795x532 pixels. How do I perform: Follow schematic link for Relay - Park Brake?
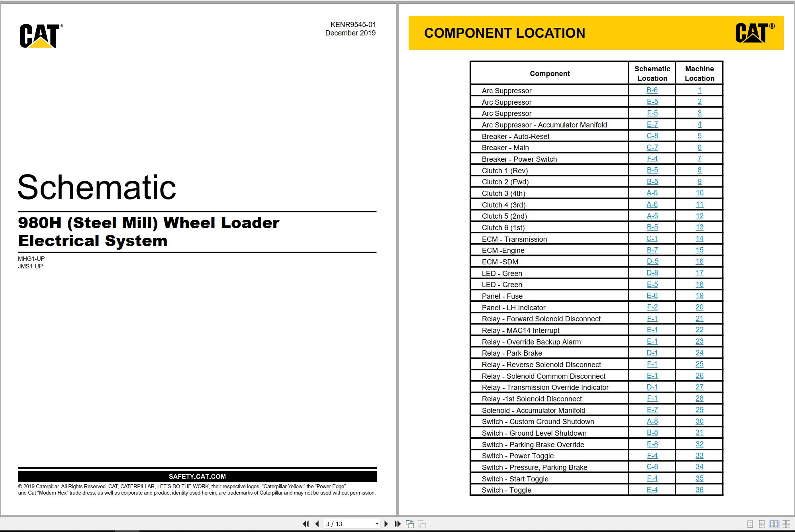[x=652, y=353]
